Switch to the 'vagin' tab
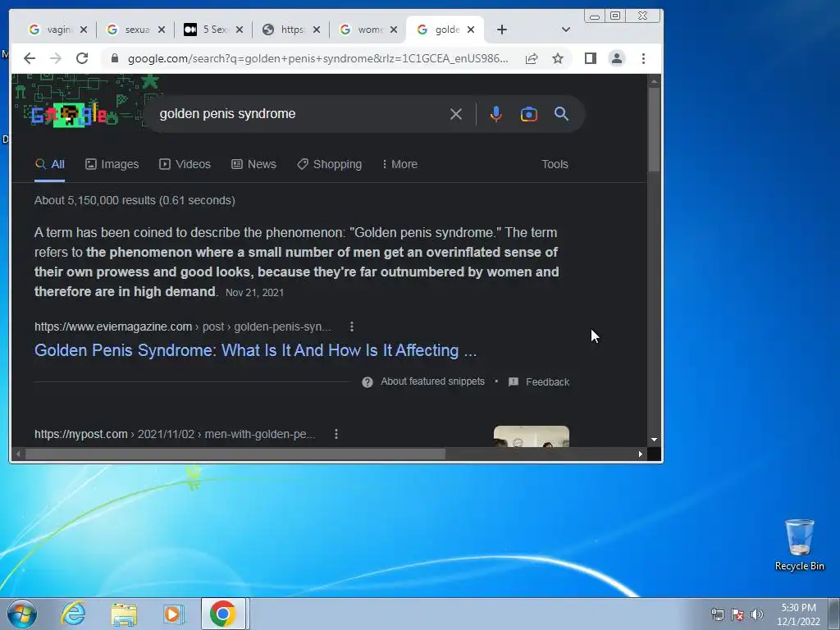 point(52,30)
